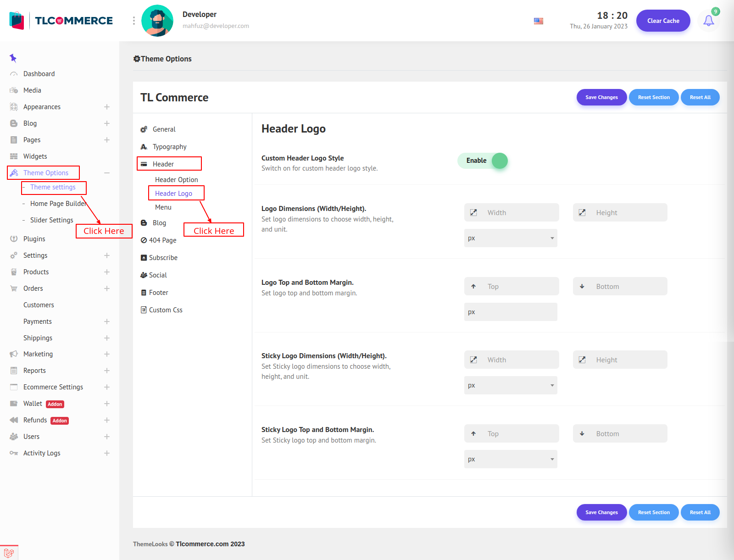Click the three-dot menu beside the logo
This screenshot has height=560, width=734.
pos(134,21)
